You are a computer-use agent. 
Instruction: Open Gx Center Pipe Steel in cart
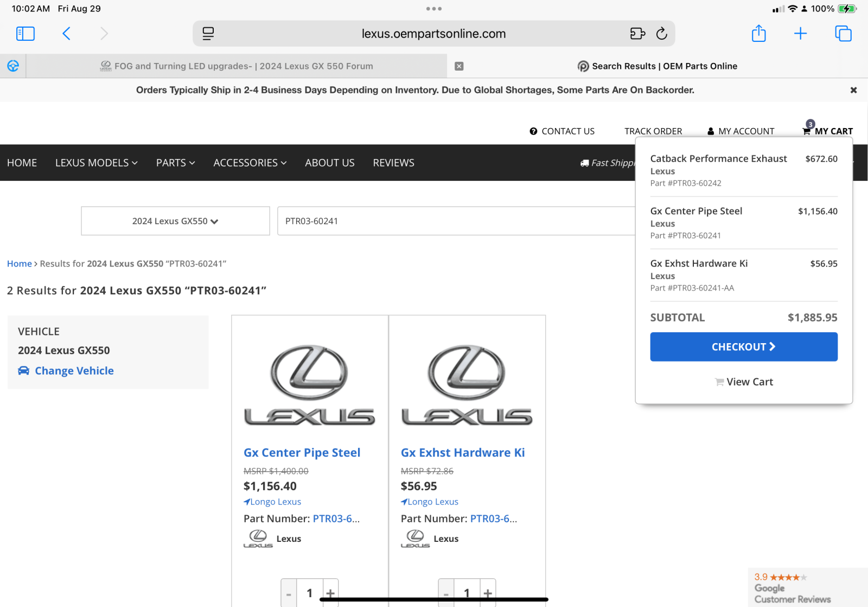point(696,211)
